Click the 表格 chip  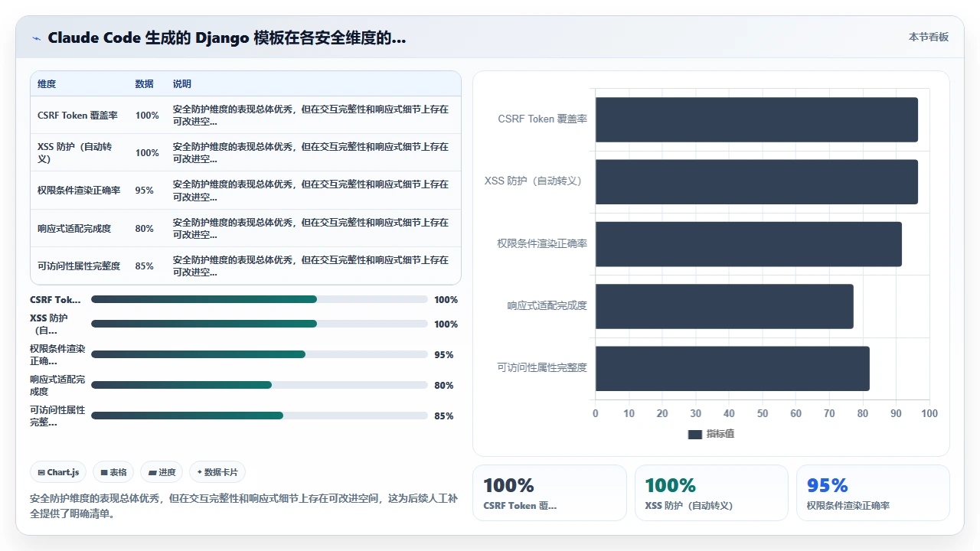(x=113, y=472)
